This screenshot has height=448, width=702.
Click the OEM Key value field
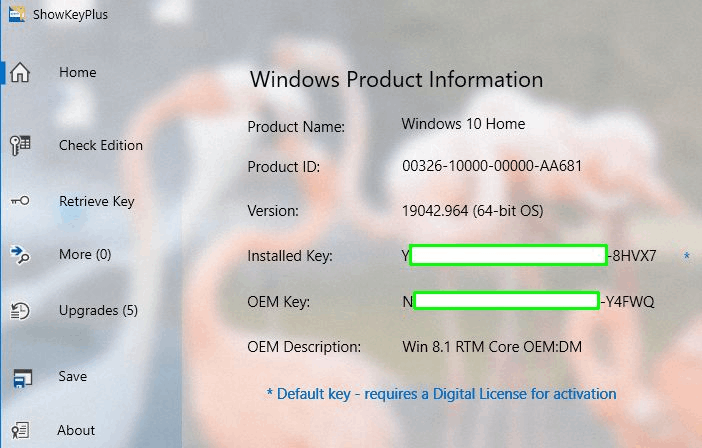tap(528, 301)
